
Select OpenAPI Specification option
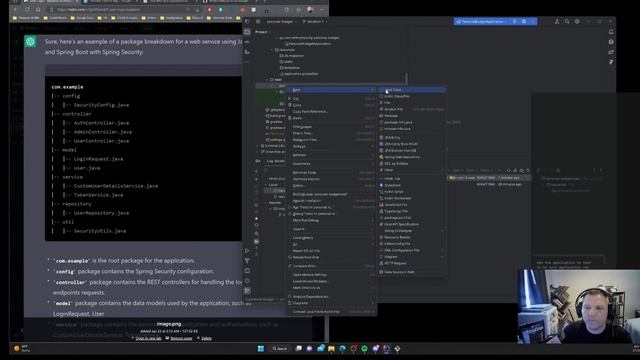[411, 224]
